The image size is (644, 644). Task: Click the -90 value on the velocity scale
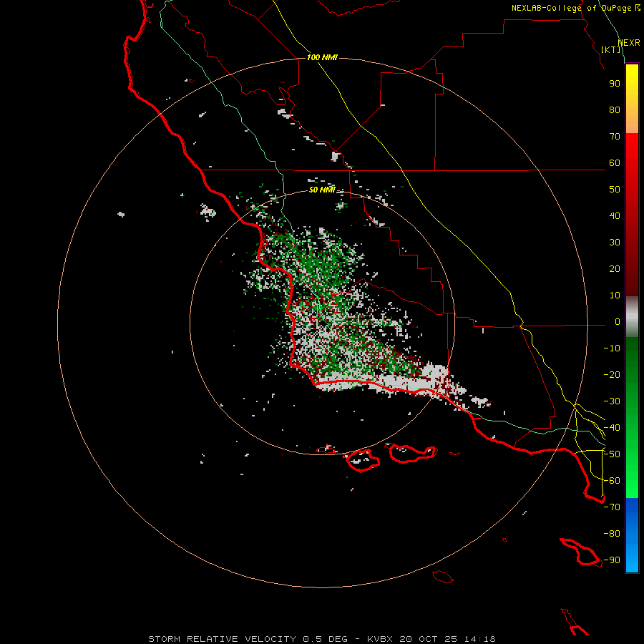(612, 560)
